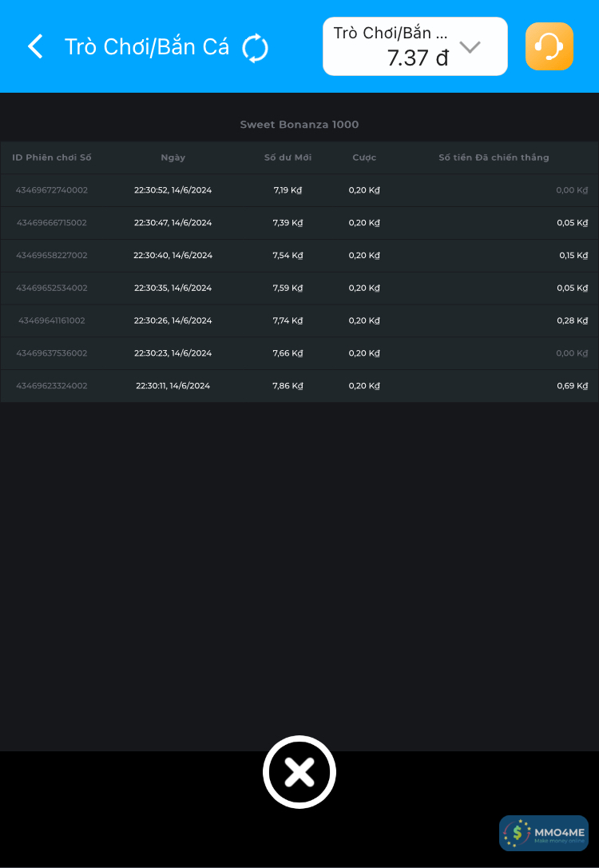Expand the wallet dropdown chevron
Screen dimensions: 599x868
pos(470,46)
